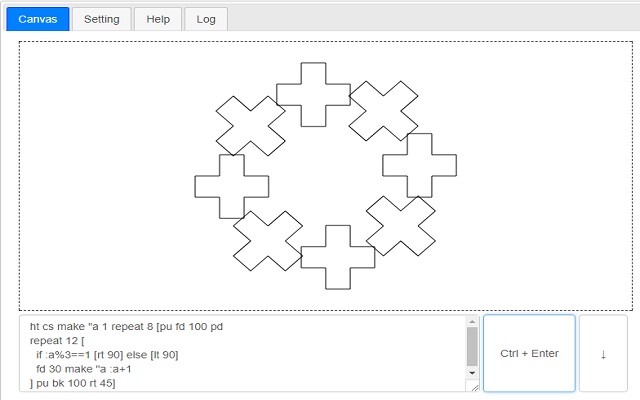This screenshot has width=640, height=400.
Task: Click the bottom upright cross in the drawing
Action: [x=338, y=257]
